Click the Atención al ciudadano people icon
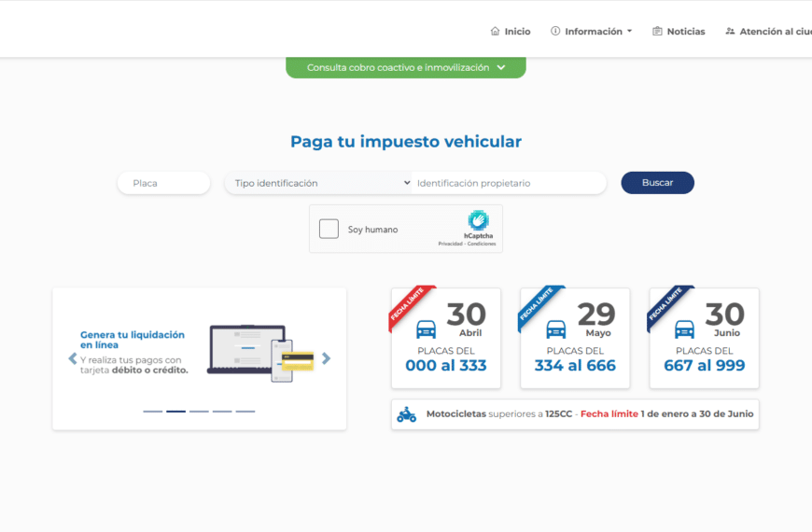This screenshot has height=532, width=812. tap(730, 31)
